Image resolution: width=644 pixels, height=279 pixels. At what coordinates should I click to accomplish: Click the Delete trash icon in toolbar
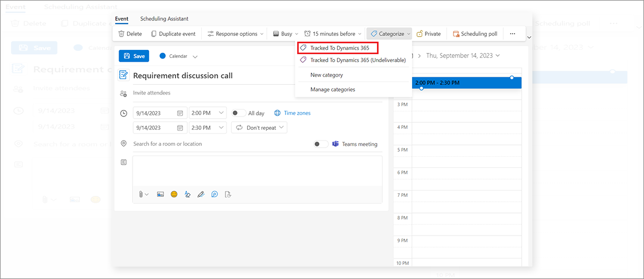coord(121,34)
